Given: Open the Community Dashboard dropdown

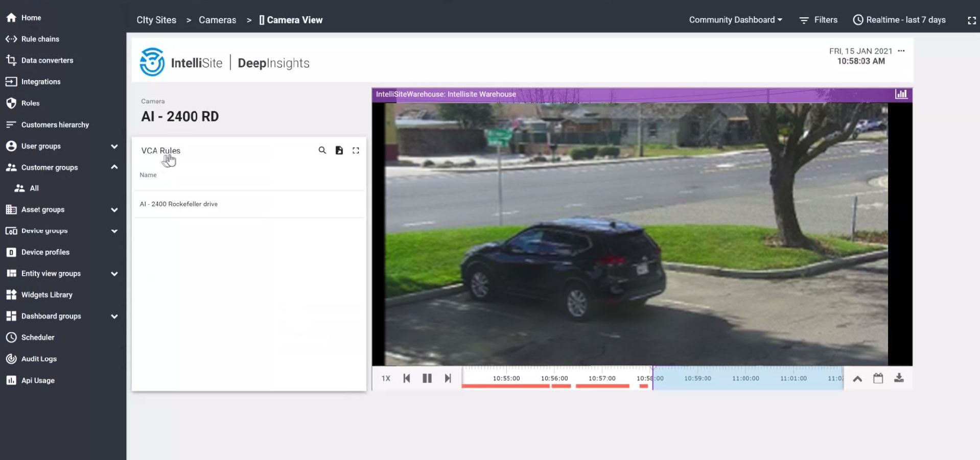Looking at the screenshot, I should click(736, 20).
